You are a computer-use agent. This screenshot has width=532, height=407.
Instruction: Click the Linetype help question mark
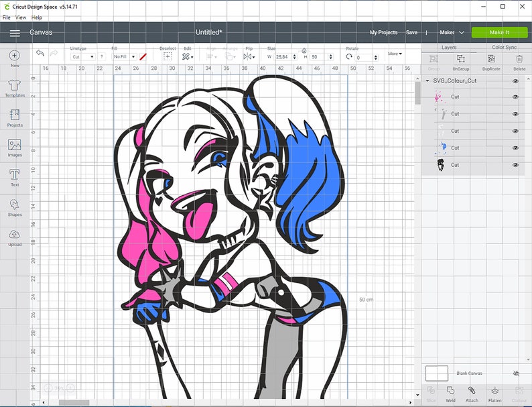[x=101, y=57]
